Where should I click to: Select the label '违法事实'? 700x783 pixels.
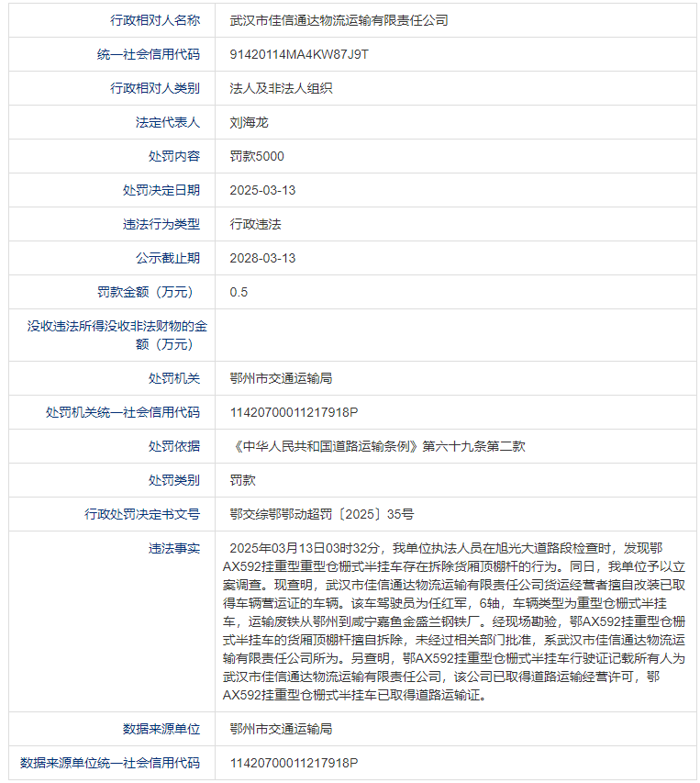click(x=174, y=549)
